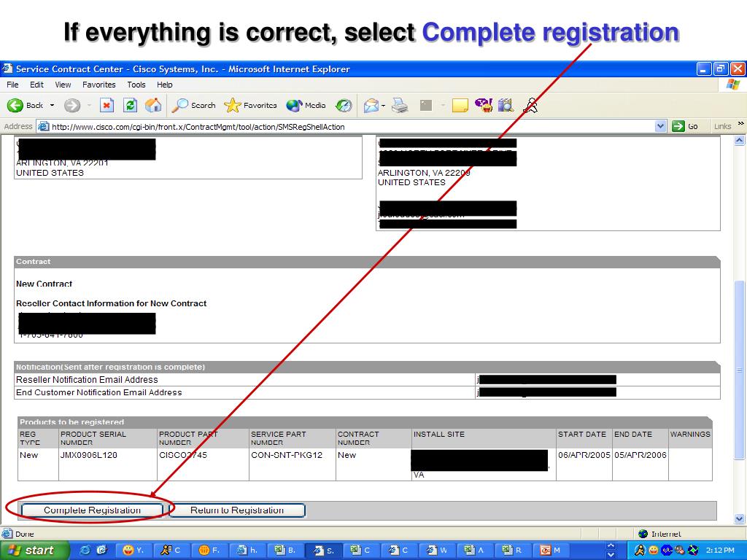
Task: Click the AIM running man toolbar icon
Action: pos(530,105)
